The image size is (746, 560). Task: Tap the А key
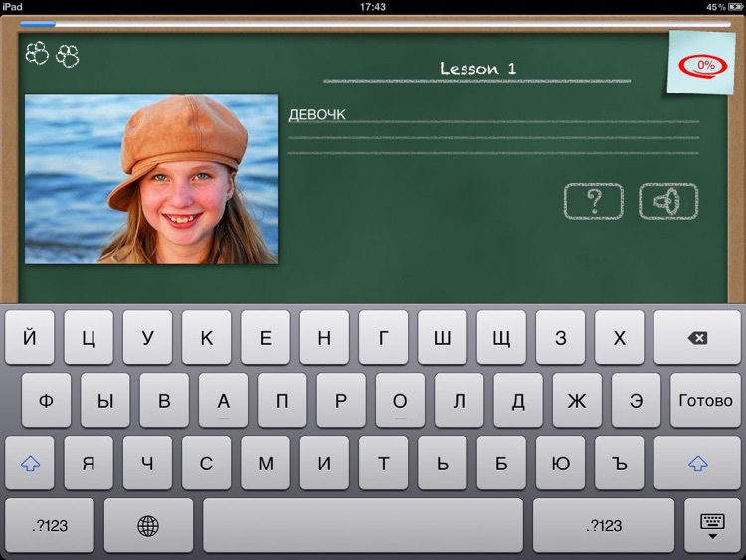(223, 400)
